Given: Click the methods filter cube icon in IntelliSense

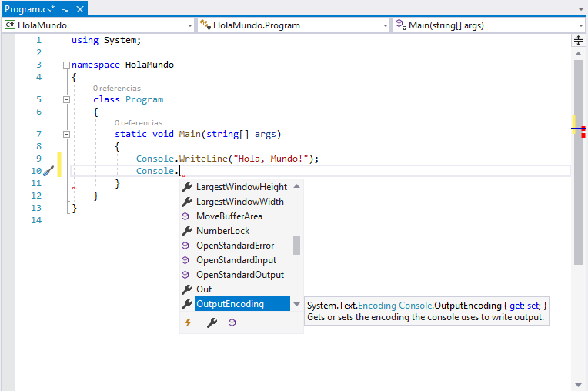Looking at the screenshot, I should click(x=232, y=323).
